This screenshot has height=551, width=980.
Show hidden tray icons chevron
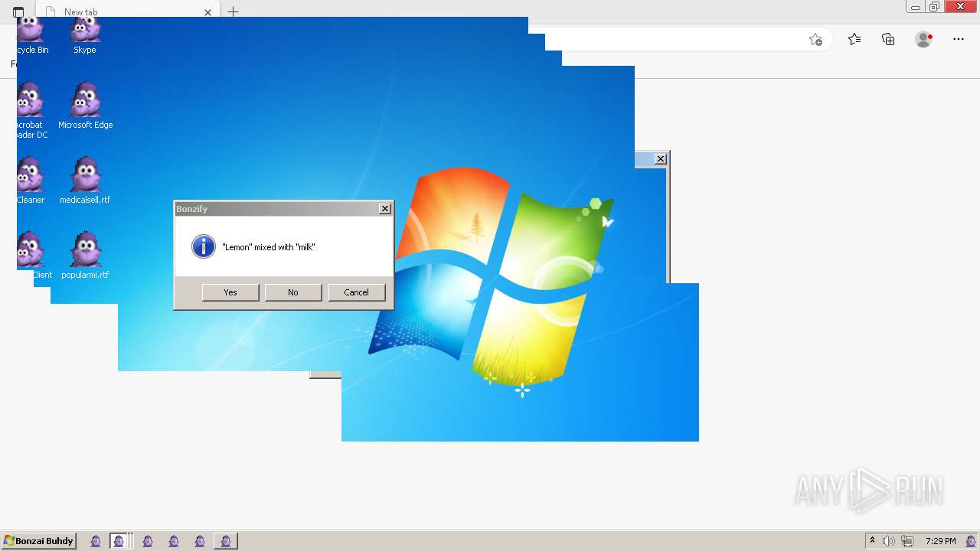[x=872, y=541]
